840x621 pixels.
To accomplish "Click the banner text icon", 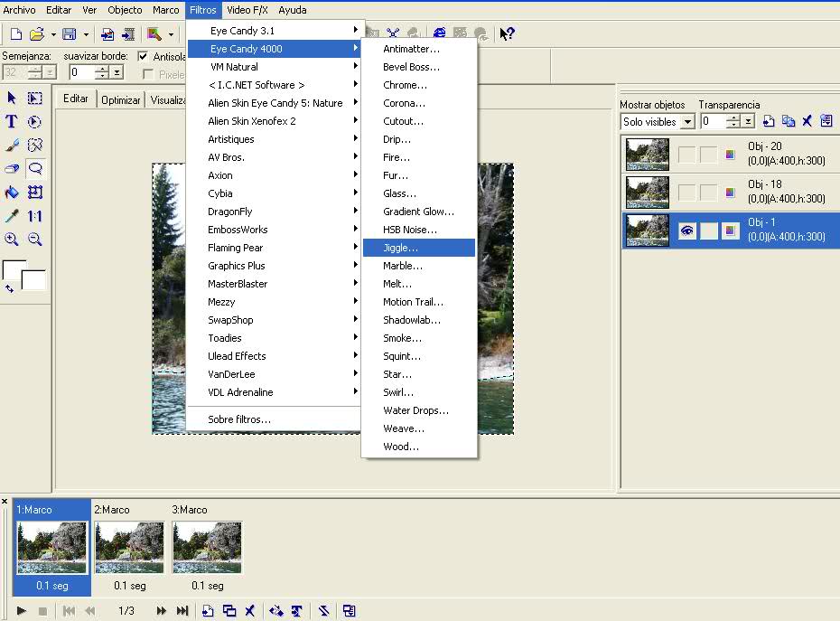I will 297,610.
